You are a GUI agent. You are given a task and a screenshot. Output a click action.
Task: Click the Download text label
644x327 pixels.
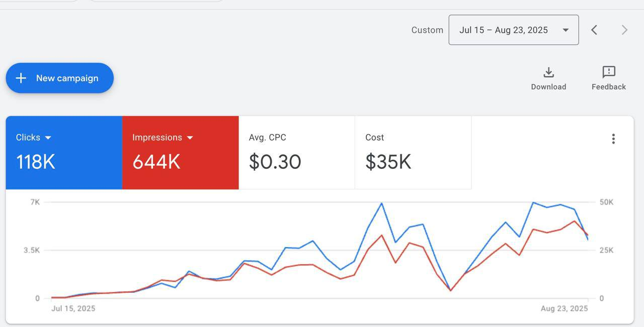click(549, 87)
